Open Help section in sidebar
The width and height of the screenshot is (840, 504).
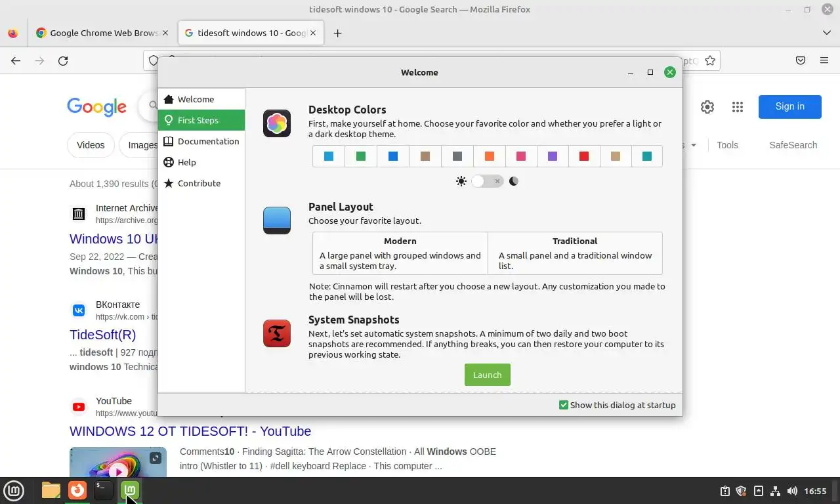point(201,162)
